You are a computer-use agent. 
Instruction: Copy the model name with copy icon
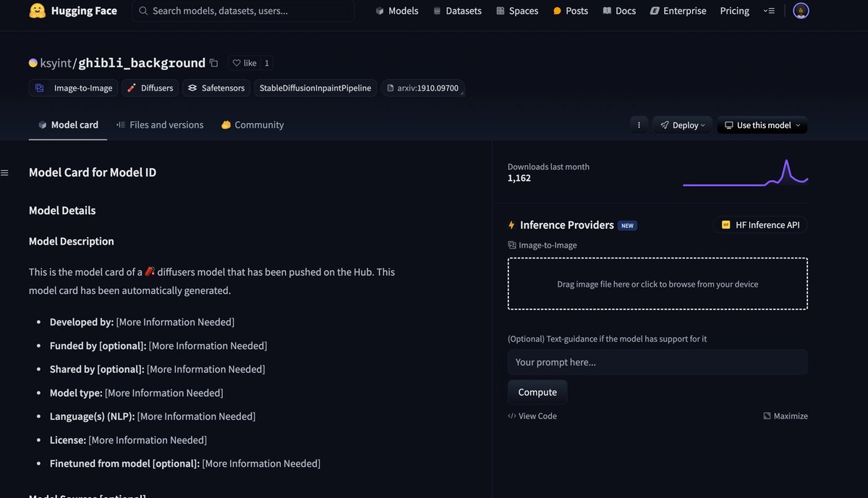point(213,63)
